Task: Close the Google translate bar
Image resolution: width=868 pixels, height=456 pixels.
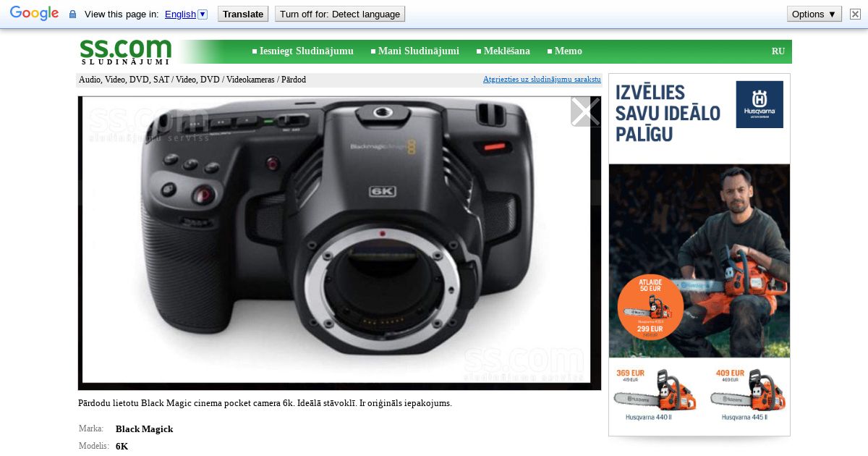Action: pyautogui.click(x=855, y=14)
